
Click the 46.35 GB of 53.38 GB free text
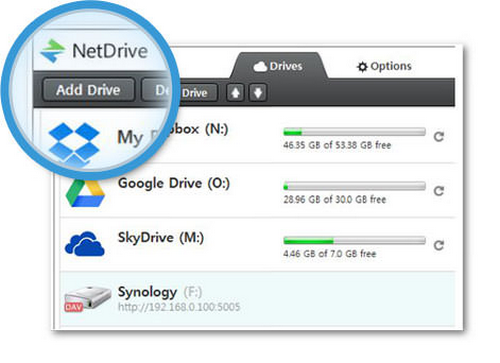(x=337, y=145)
